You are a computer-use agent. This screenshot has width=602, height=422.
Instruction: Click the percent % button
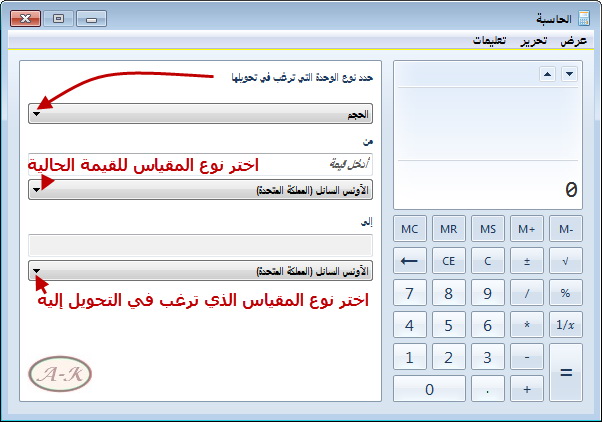pos(566,293)
